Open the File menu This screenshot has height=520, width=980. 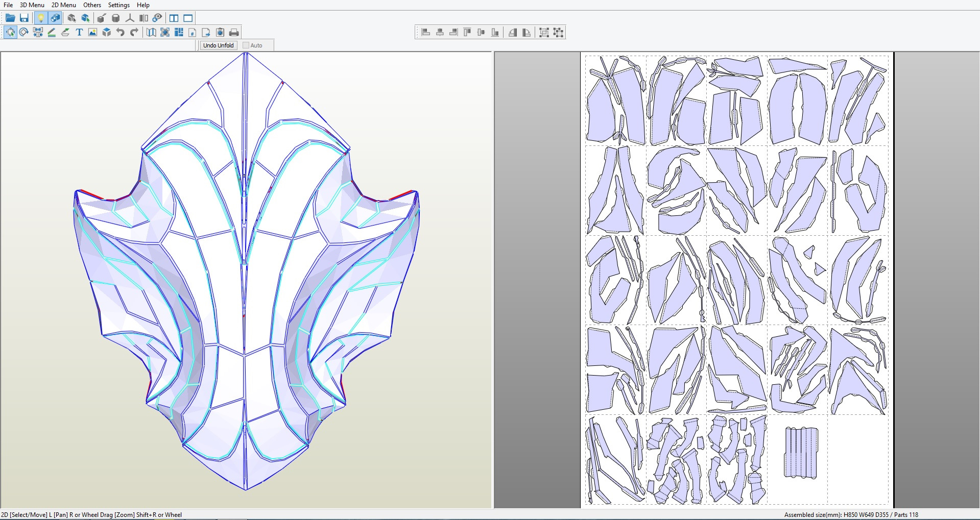(8, 5)
